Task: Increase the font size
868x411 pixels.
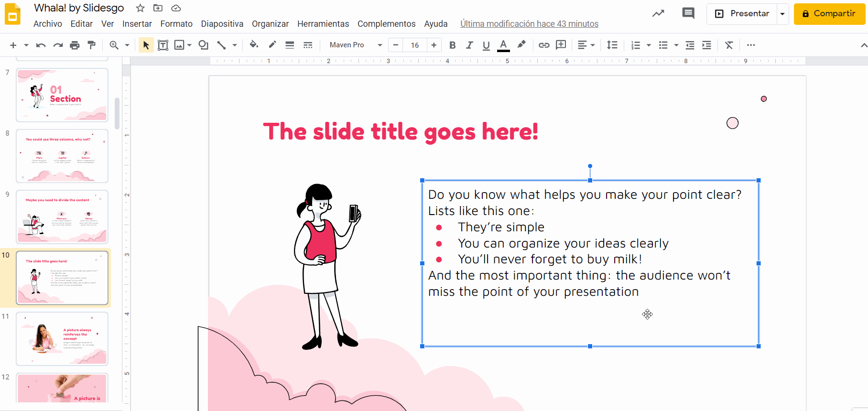Action: tap(434, 45)
